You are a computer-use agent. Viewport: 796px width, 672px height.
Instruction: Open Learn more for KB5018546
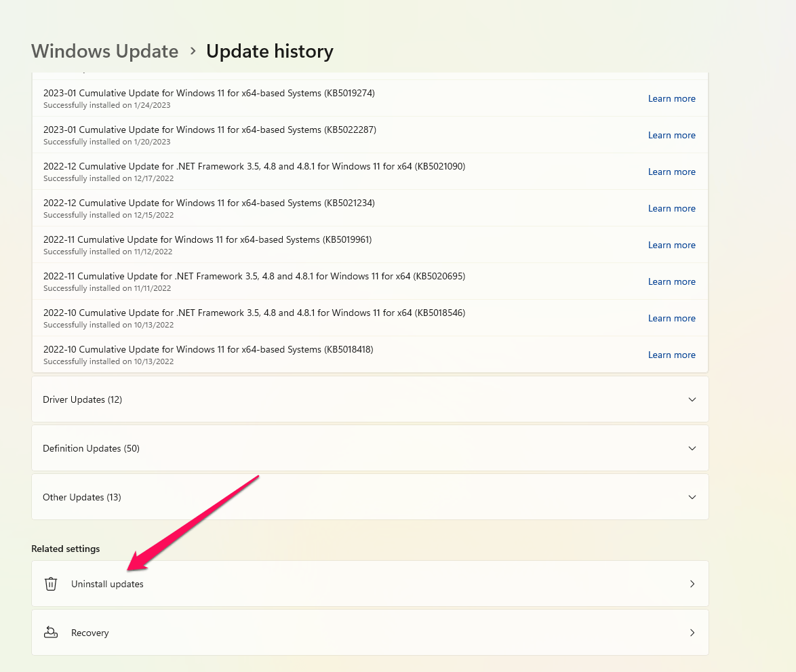tap(672, 318)
